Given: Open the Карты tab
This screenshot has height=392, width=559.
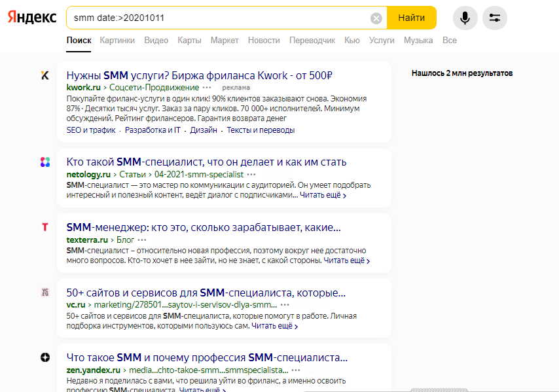Looking at the screenshot, I should point(189,41).
